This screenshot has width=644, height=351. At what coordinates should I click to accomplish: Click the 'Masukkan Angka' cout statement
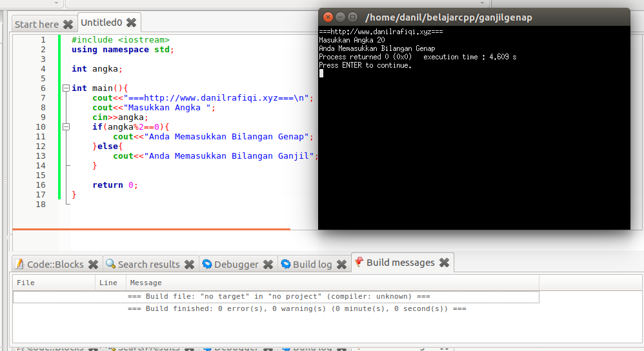click(154, 108)
